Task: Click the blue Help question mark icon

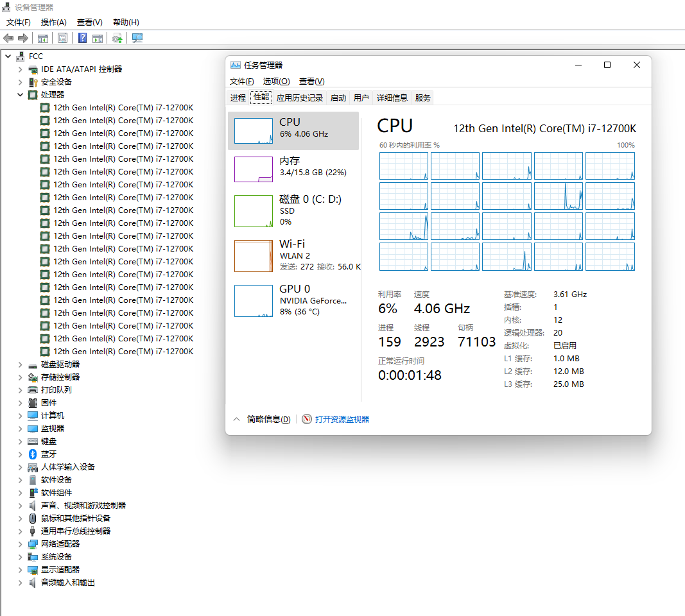Action: [x=83, y=38]
